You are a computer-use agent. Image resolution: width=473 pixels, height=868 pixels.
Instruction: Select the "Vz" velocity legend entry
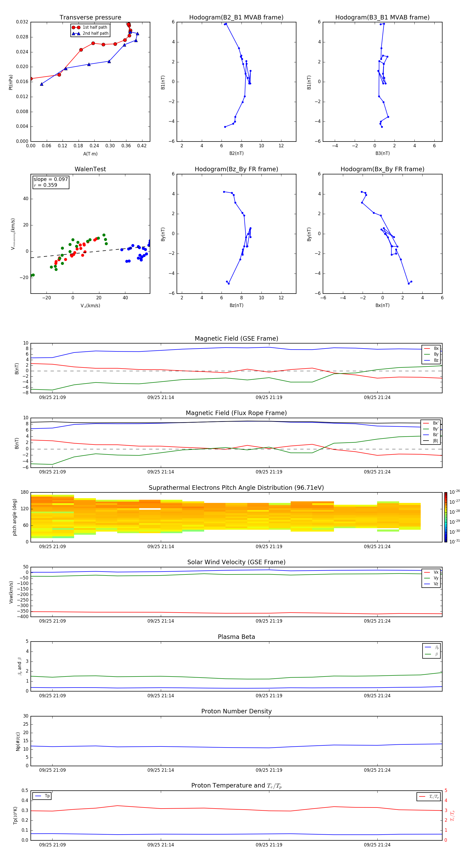tap(431, 584)
